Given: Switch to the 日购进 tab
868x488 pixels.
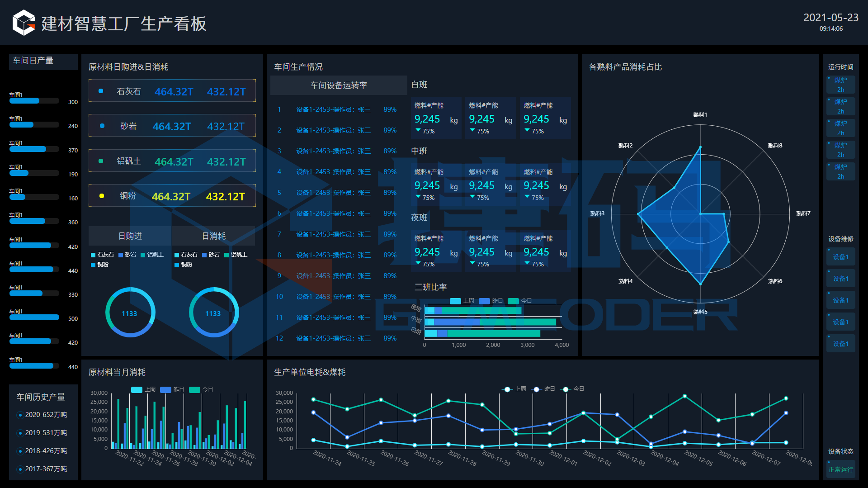Looking at the screenshot, I should [x=130, y=236].
